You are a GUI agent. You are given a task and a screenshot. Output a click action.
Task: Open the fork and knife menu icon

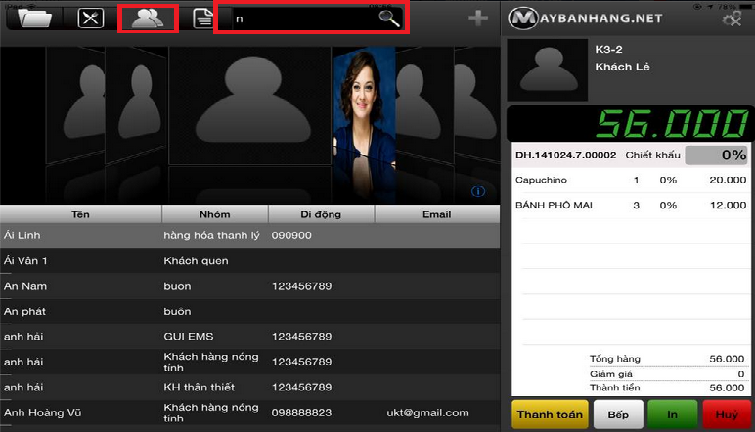click(x=91, y=18)
